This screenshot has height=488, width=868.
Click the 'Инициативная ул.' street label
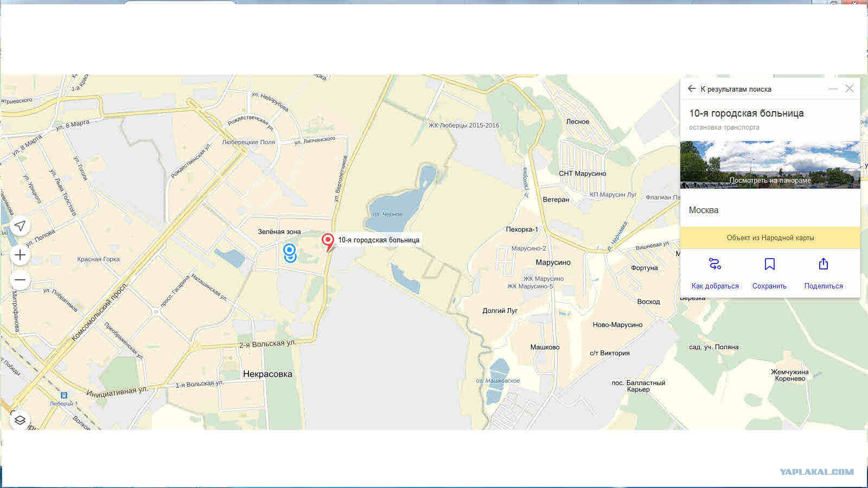pyautogui.click(x=117, y=391)
